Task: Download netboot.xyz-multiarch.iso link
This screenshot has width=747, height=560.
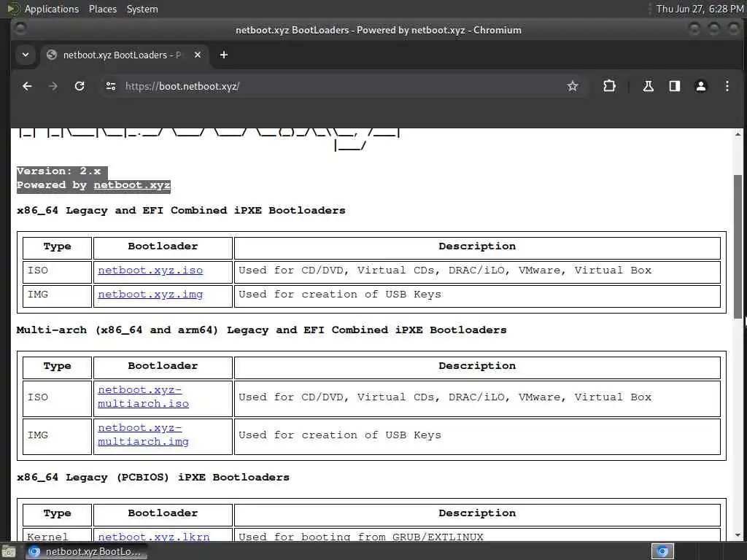Action: click(143, 397)
